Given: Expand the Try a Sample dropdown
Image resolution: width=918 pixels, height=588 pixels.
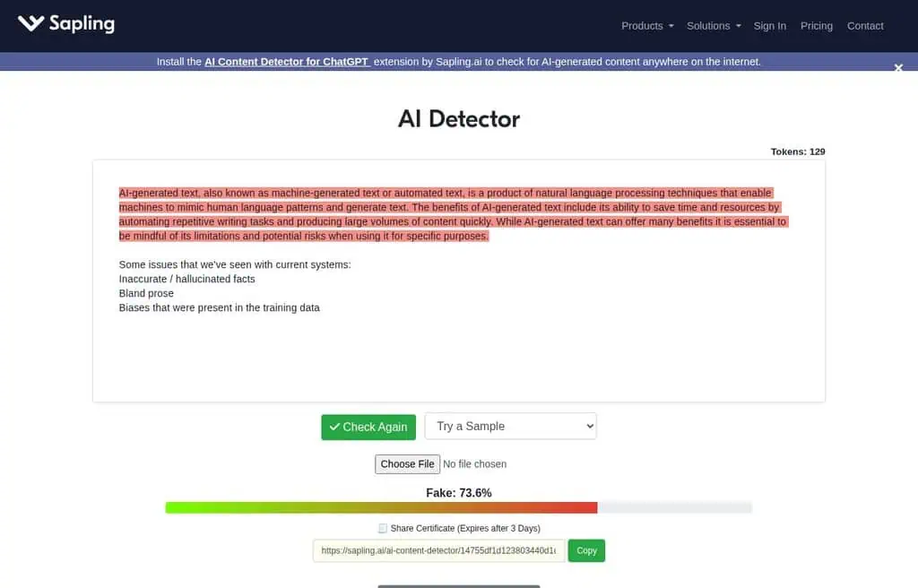Looking at the screenshot, I should click(510, 427).
